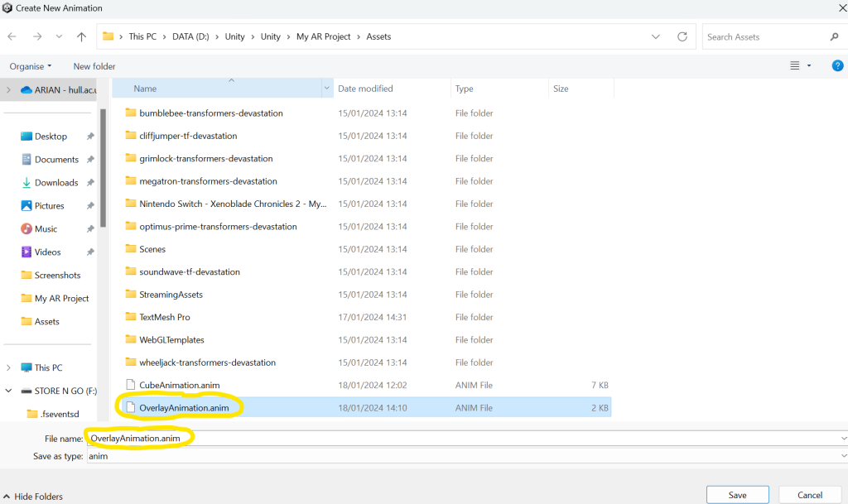The width and height of the screenshot is (848, 504).
Task: Collapse the STORE N GO (F:) drive
Action: tap(8, 391)
